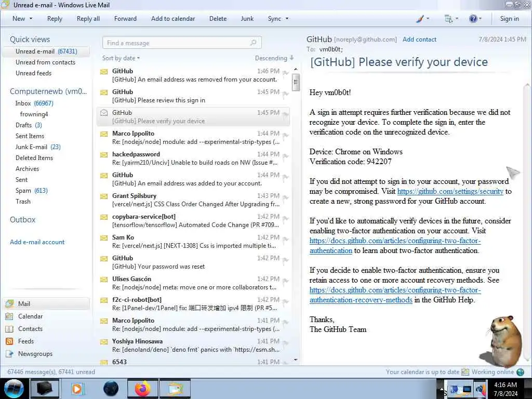Image resolution: width=532 pixels, height=399 pixels.
Task: Click the Calendar icon in navigation pane
Action: (x=9, y=316)
